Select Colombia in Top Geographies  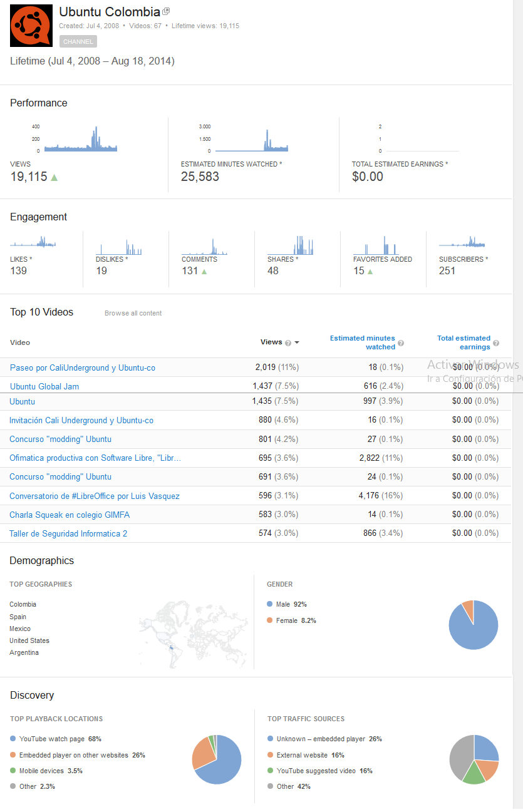tap(23, 604)
